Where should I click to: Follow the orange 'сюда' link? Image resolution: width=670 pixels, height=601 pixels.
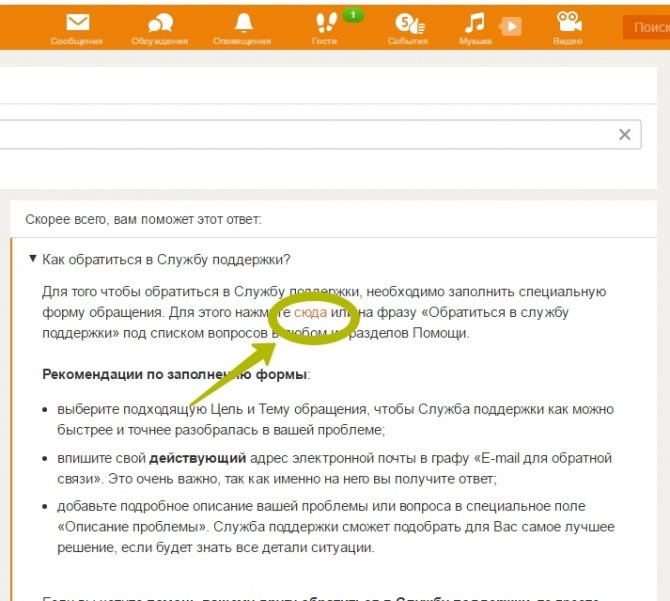pyautogui.click(x=311, y=312)
